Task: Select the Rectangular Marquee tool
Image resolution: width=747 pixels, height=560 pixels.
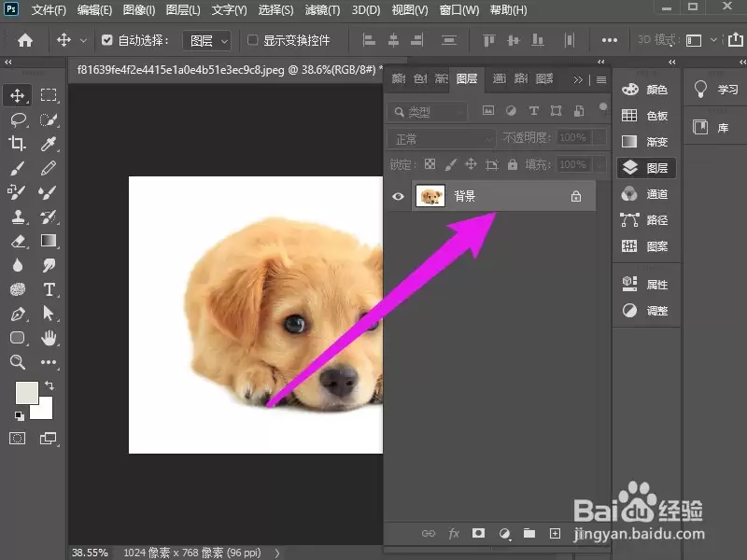Action: [49, 95]
